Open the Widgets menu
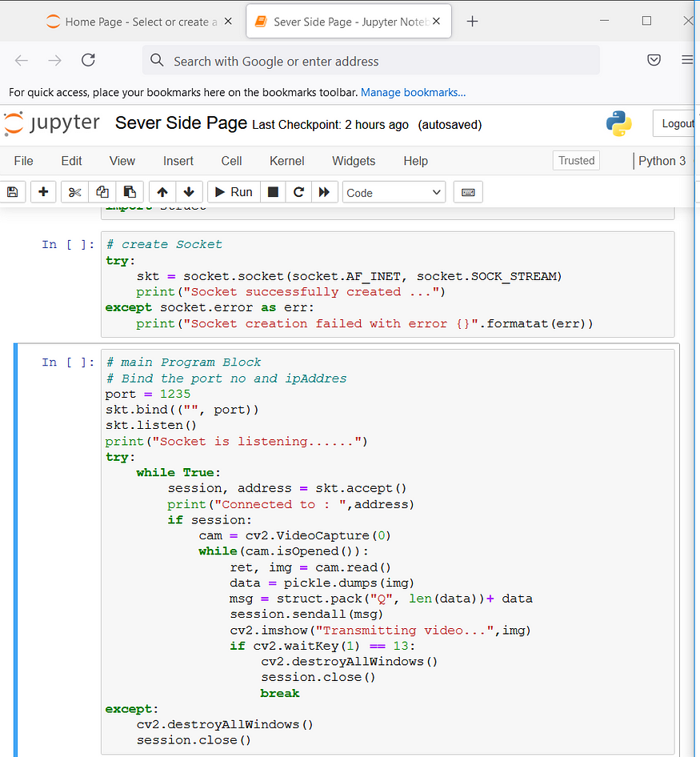This screenshot has height=757, width=700. (x=354, y=161)
